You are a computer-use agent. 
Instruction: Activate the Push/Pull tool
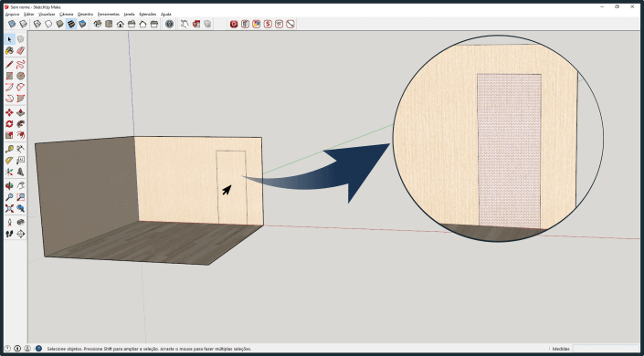point(20,112)
